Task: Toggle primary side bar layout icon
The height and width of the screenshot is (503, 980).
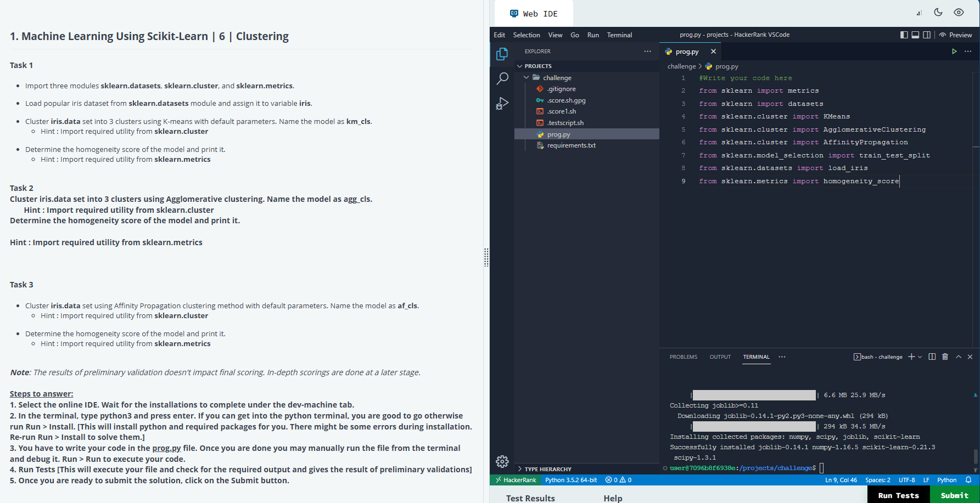Action: [904, 35]
